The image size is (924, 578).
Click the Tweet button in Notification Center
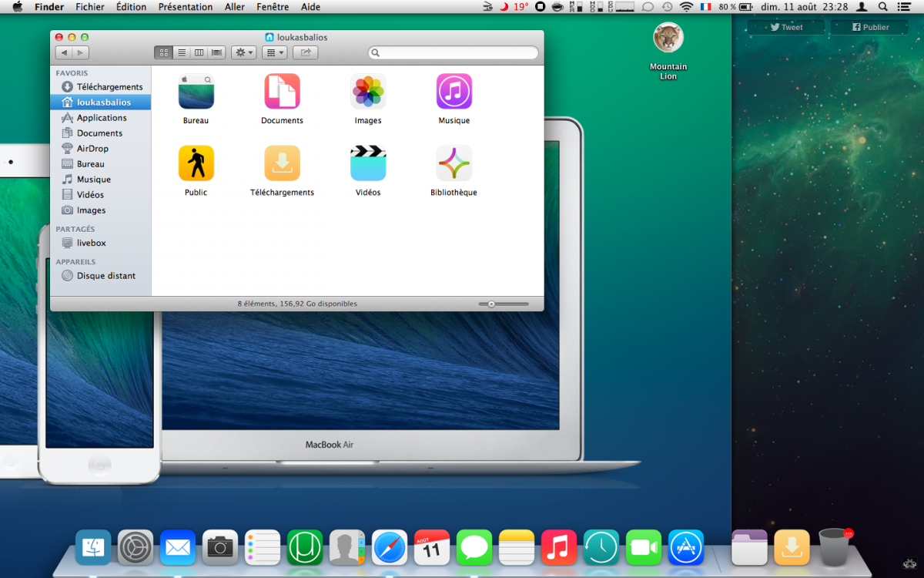[x=785, y=27]
